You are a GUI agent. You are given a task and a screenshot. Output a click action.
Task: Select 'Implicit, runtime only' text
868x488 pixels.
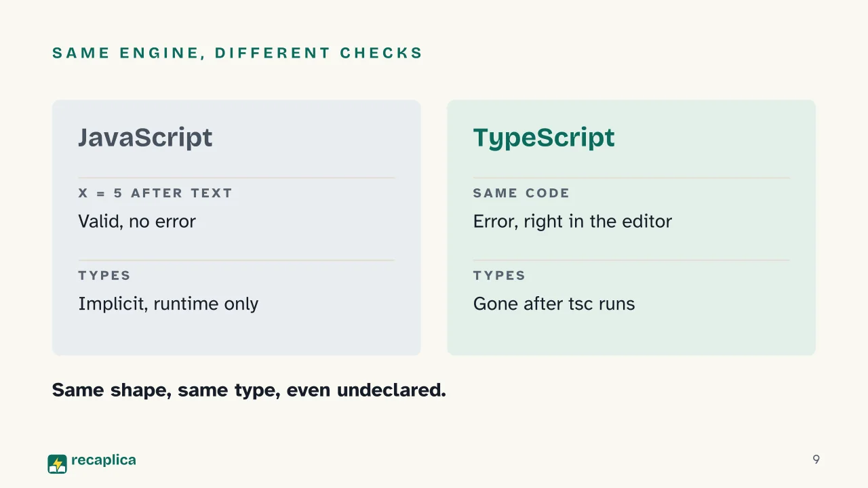click(168, 304)
